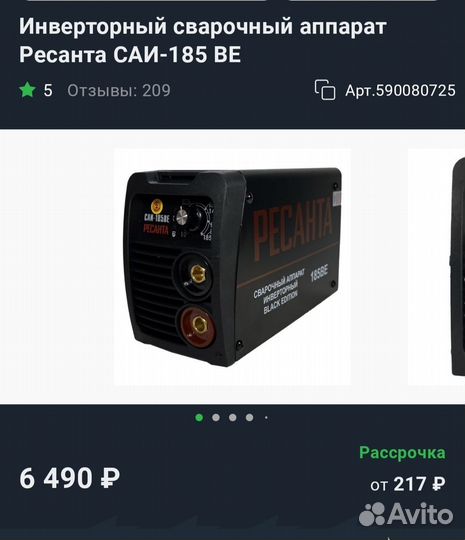Tap the red welder connector in photo
This screenshot has height=540, width=465.
click(198, 326)
